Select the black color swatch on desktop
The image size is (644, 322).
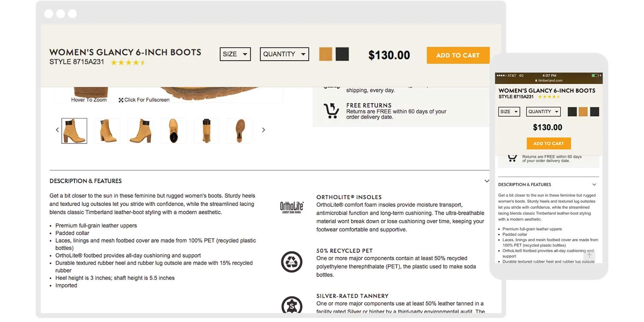(342, 54)
